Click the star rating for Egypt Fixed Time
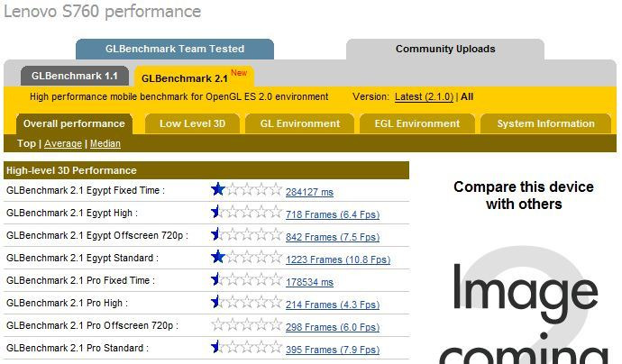 coord(246,189)
